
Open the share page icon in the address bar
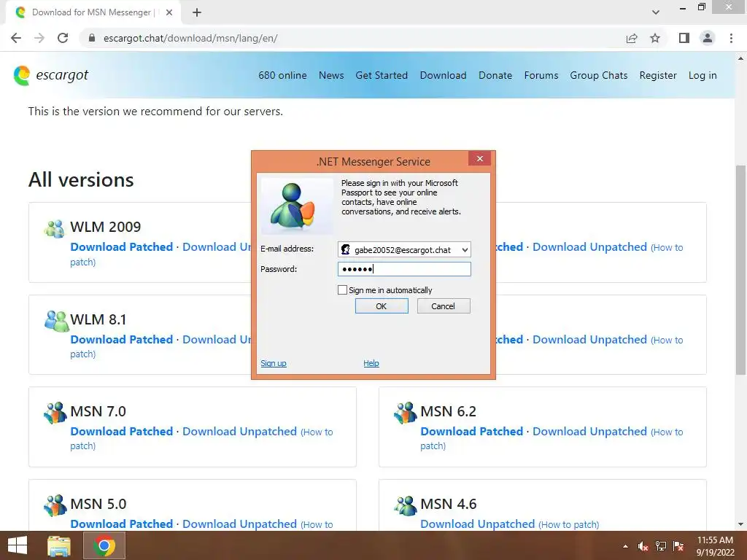[x=632, y=38]
